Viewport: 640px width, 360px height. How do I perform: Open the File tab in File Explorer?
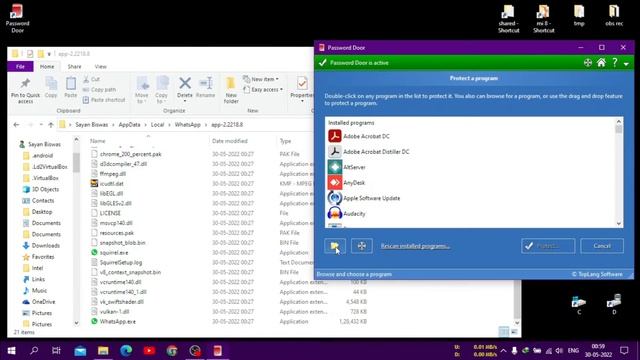(x=20, y=66)
